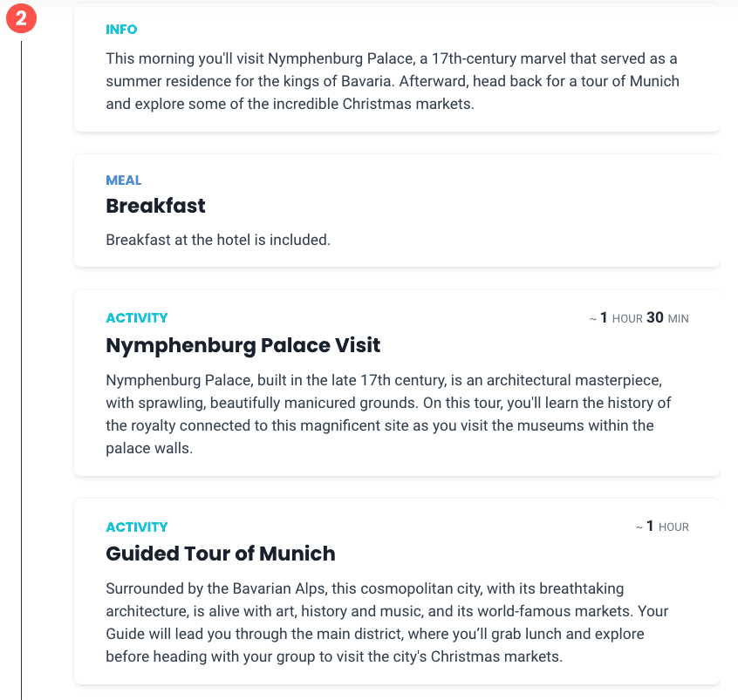The image size is (738, 700).
Task: Click the Munich guided tour description paragraph
Action: [x=387, y=622]
